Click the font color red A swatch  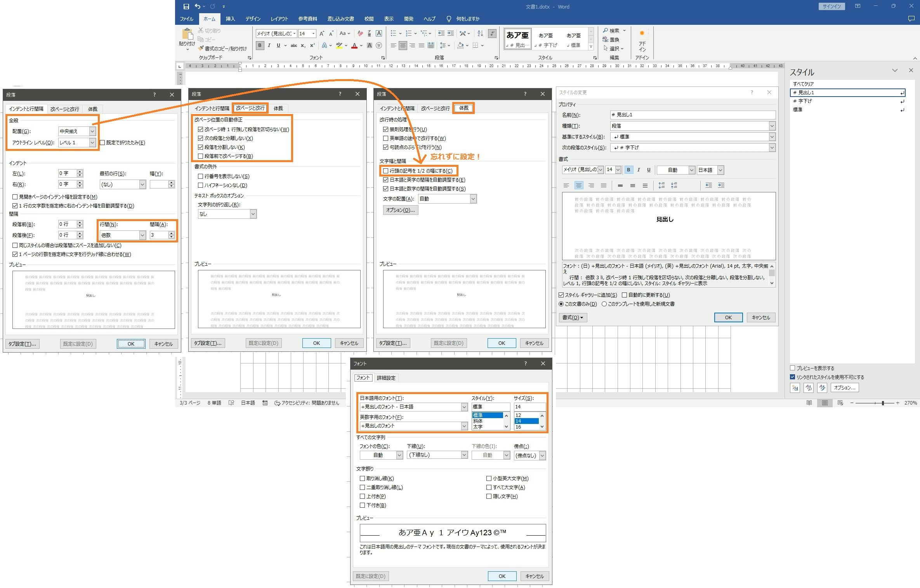354,45
